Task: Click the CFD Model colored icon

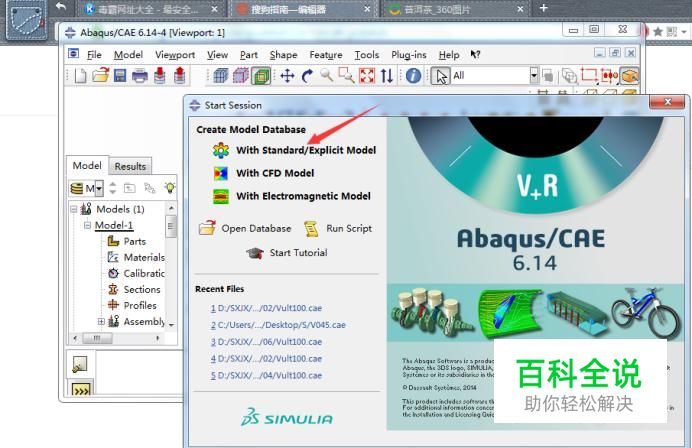Action: 221,173
